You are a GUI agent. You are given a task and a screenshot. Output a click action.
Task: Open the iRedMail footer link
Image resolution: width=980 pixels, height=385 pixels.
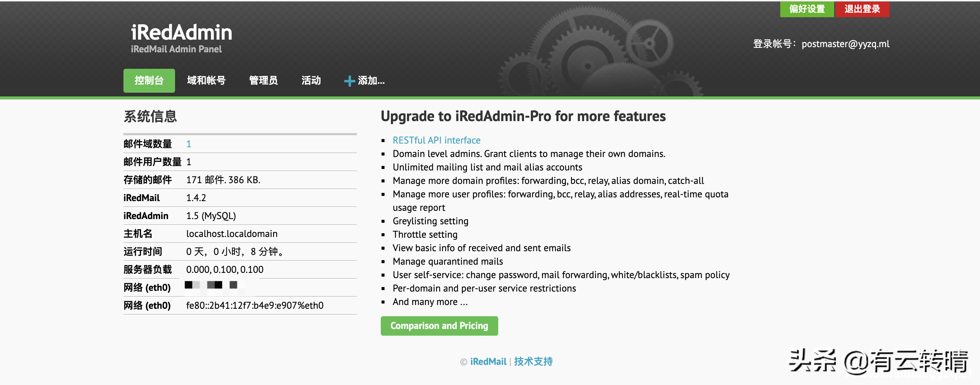point(488,361)
